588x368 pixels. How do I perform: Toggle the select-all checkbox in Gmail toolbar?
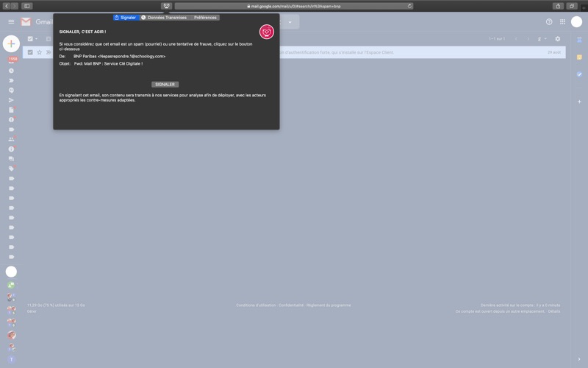(30, 39)
